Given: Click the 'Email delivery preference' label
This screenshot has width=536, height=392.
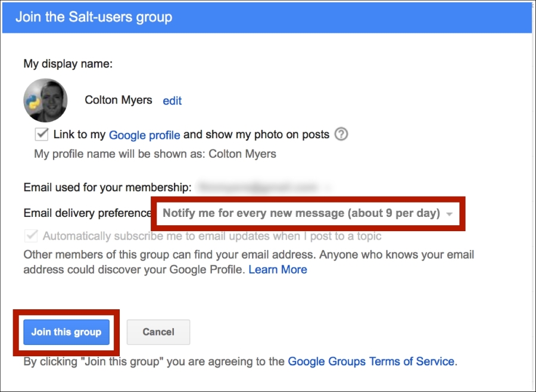Looking at the screenshot, I should 88,213.
